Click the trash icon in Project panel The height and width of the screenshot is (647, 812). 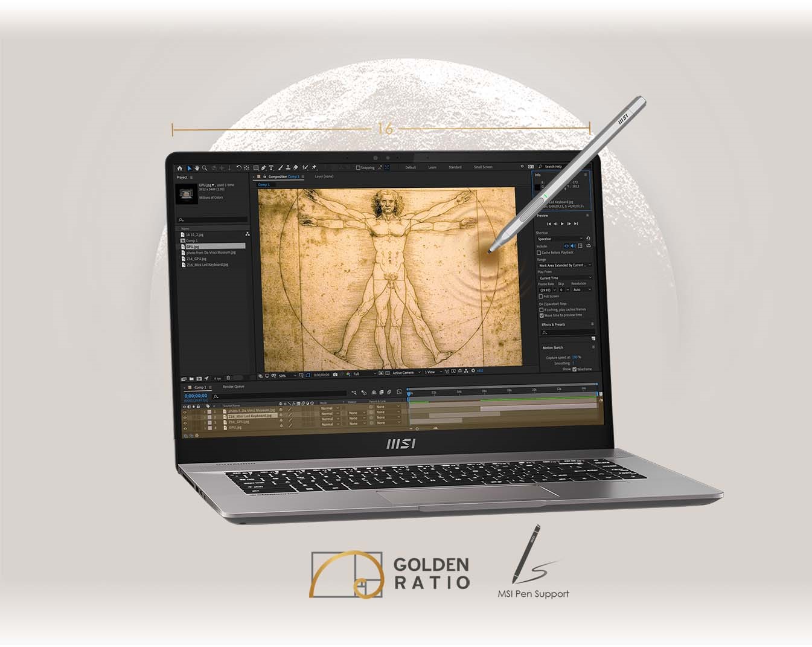point(228,378)
